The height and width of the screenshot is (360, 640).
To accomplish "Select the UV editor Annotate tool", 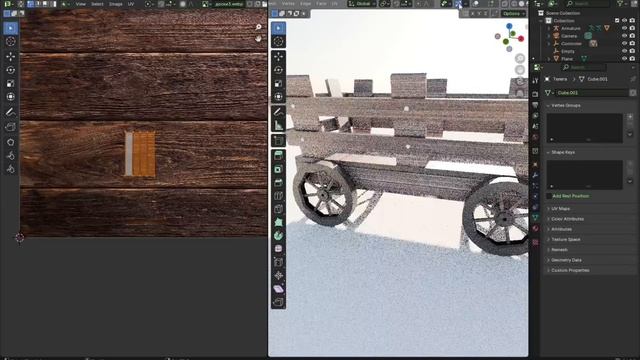I will point(11,112).
